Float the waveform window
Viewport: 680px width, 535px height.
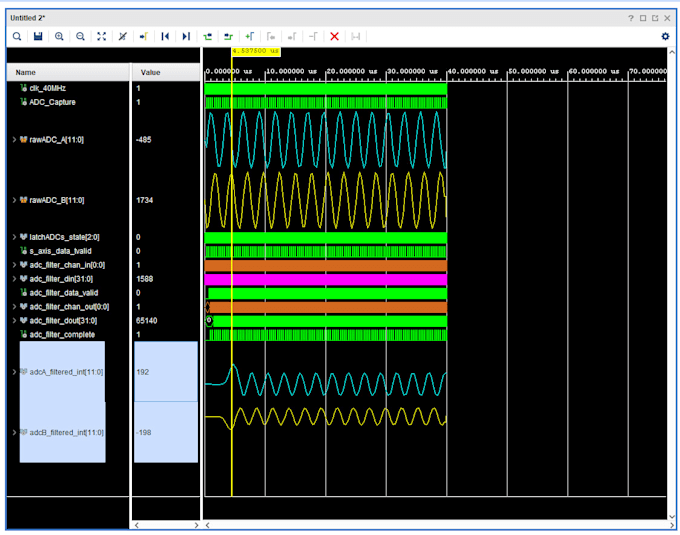(x=655, y=18)
